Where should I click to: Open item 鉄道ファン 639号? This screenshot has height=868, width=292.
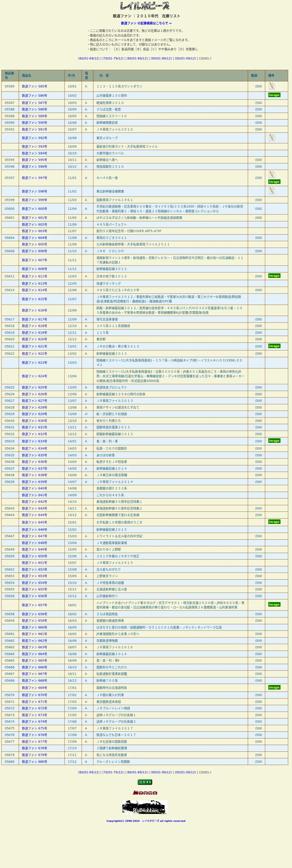click(x=34, y=482)
